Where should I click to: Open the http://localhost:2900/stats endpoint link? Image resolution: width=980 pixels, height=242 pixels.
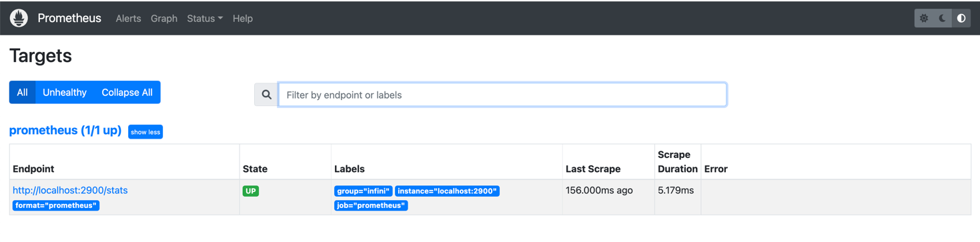[70, 190]
